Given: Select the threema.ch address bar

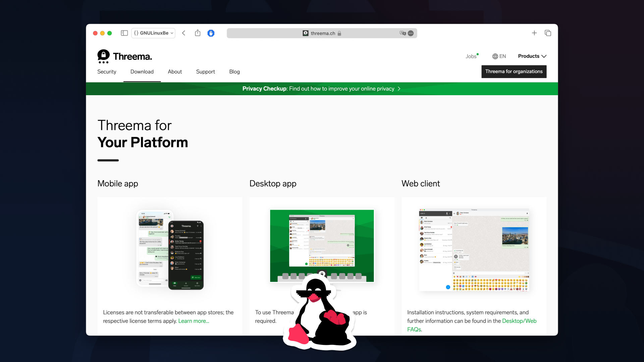Looking at the screenshot, I should pos(322,33).
